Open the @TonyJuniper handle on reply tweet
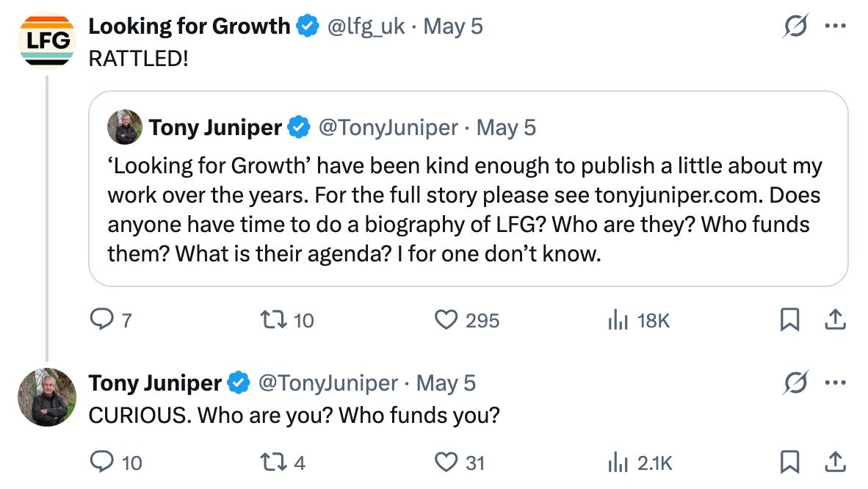The image size is (868, 489). click(328, 383)
